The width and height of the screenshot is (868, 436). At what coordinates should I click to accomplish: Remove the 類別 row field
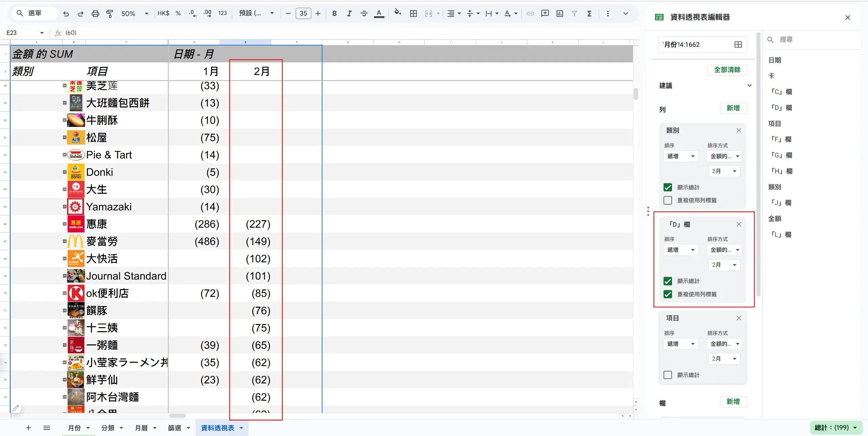point(739,130)
